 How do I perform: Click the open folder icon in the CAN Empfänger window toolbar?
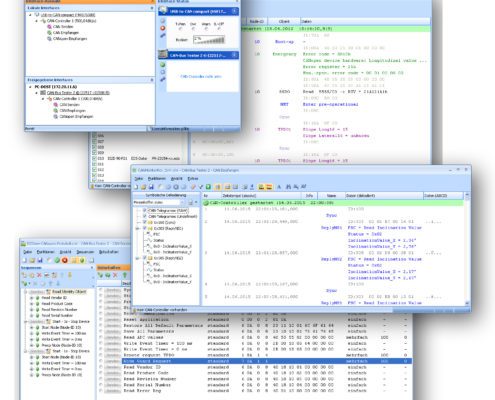tap(143, 187)
